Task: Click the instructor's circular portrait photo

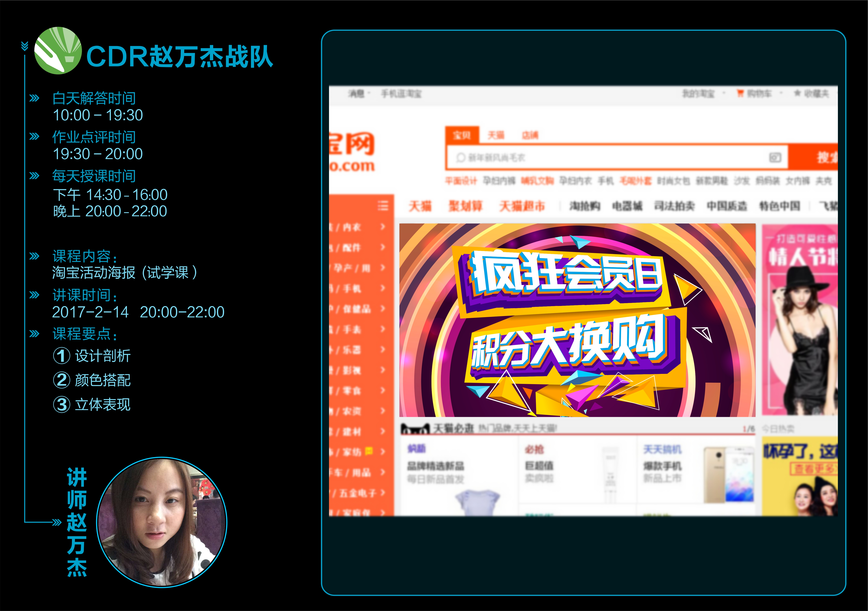Action: [162, 522]
